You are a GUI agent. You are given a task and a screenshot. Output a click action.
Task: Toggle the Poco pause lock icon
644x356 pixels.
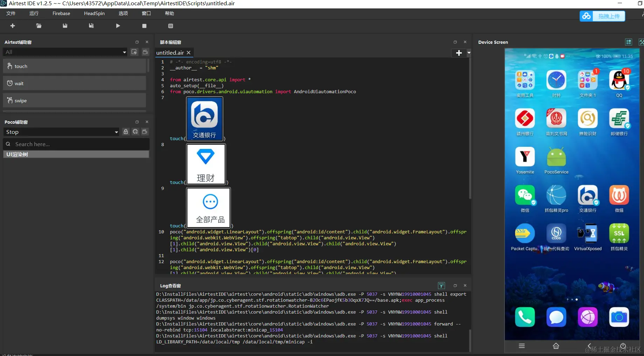click(126, 132)
